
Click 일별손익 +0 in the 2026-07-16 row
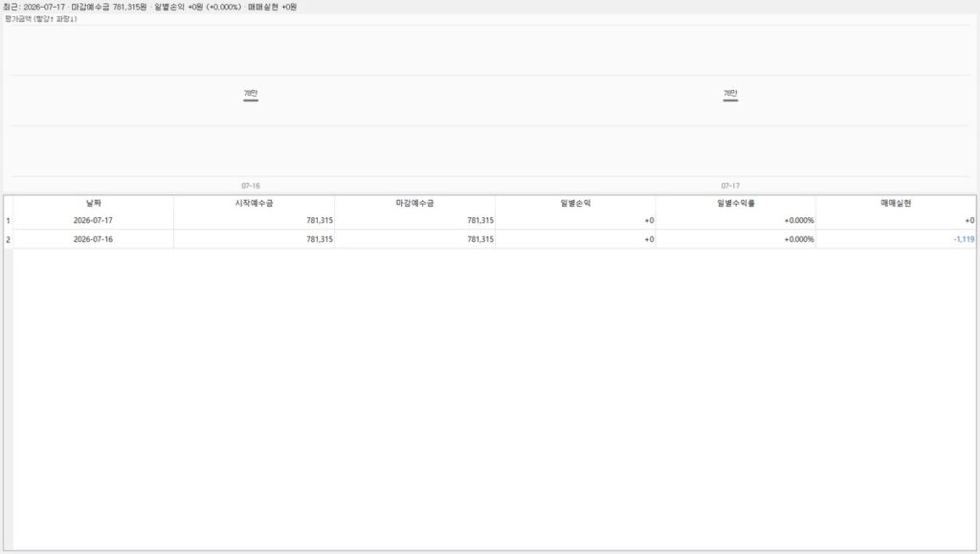pyautogui.click(x=575, y=239)
